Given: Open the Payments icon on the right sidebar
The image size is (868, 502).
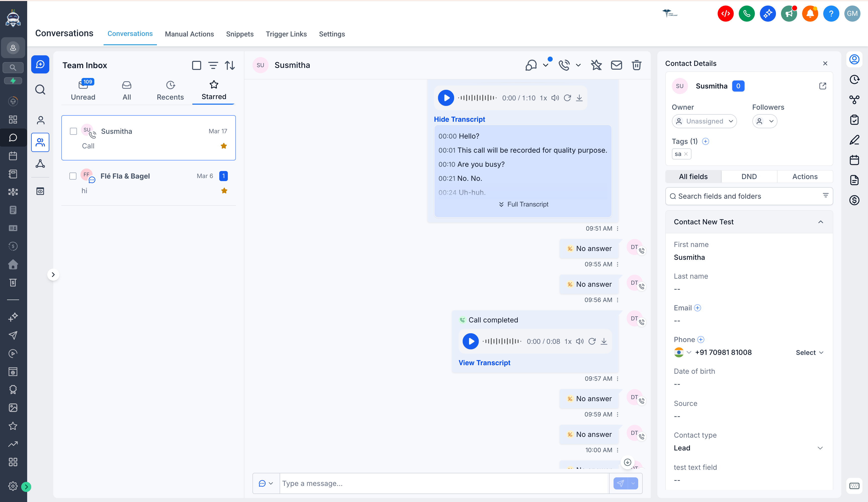Looking at the screenshot, I should tap(855, 200).
